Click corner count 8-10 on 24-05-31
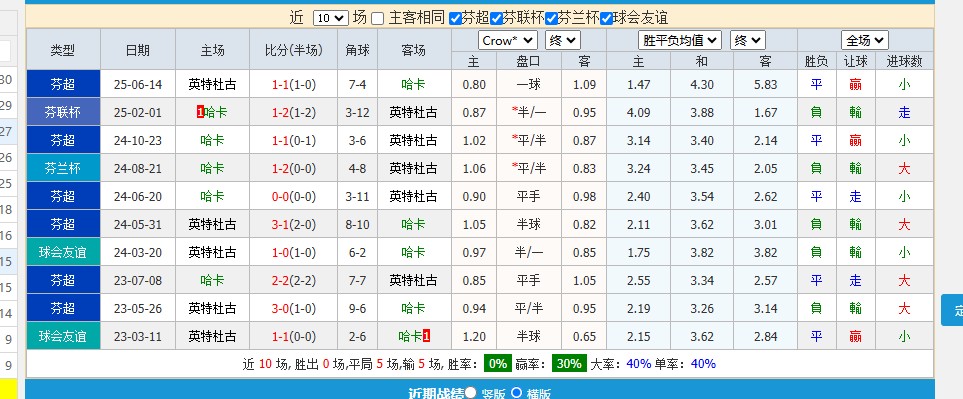963x399 pixels. tap(357, 225)
